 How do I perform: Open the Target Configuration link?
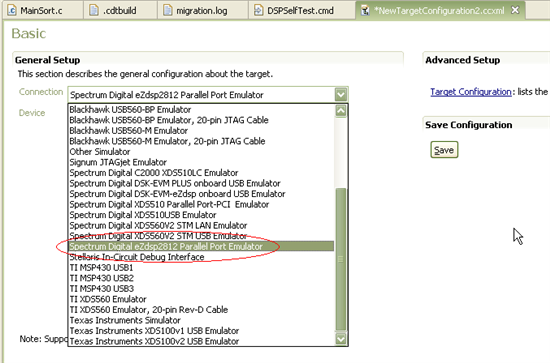(471, 92)
